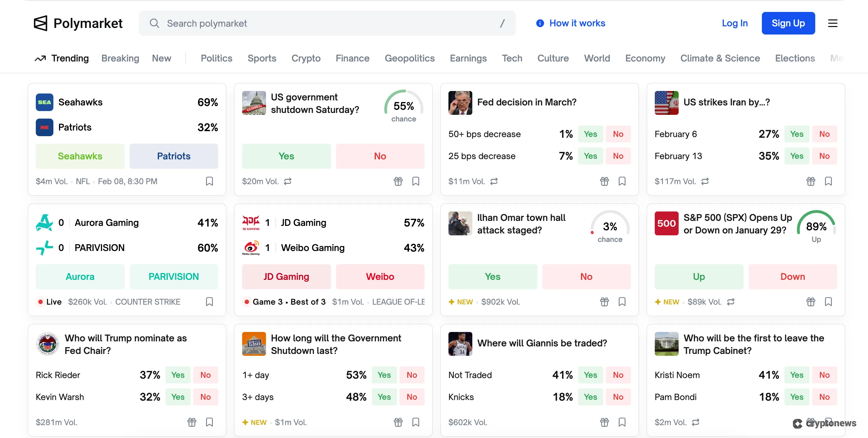Image resolution: width=868 pixels, height=438 pixels.
Task: Click gift icon on Ilhan Omar card
Action: (604, 302)
